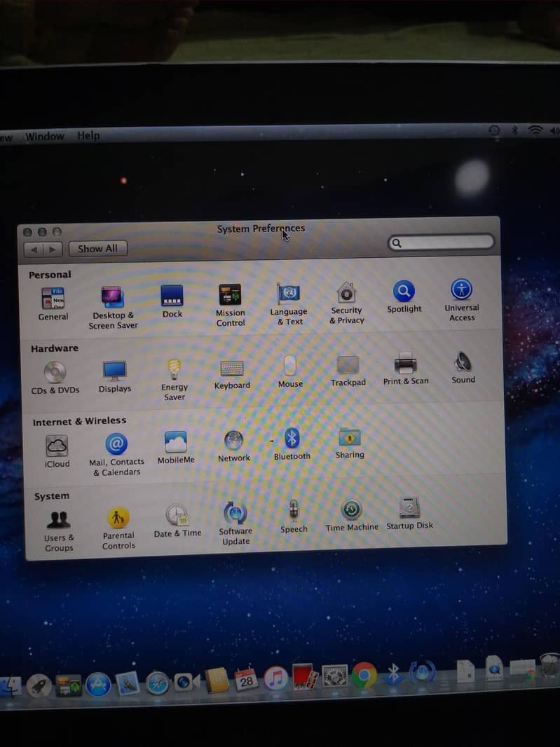Screen dimensions: 560x747
Task: Close the System Preferences window
Action: click(27, 232)
